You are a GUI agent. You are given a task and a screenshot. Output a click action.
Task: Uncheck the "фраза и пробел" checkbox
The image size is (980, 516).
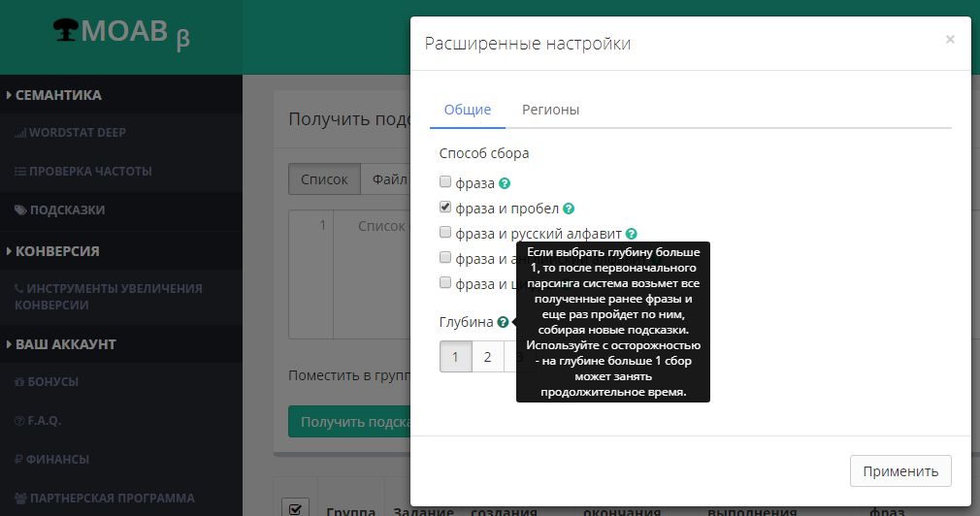click(x=445, y=208)
